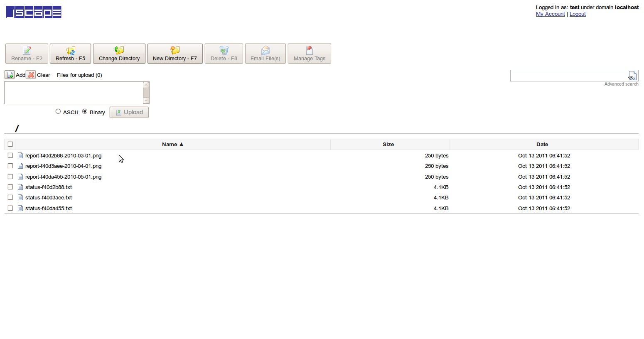Viewport: 644px width, 339px height.
Task: Click the search magnifier icon
Action: click(633, 75)
